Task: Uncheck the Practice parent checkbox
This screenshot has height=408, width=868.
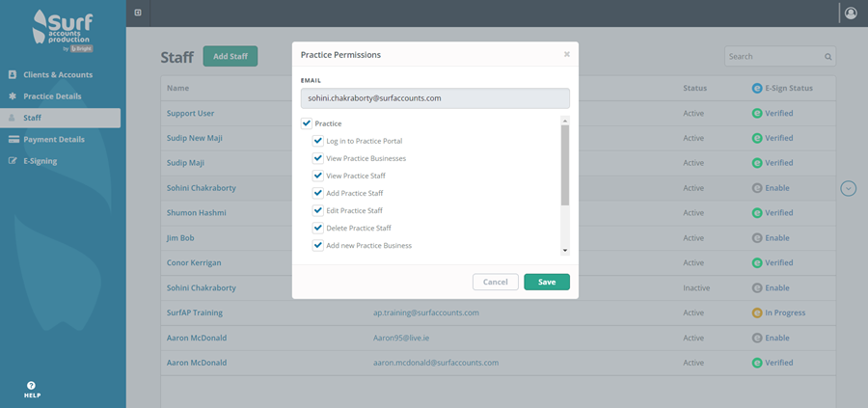Action: click(307, 123)
